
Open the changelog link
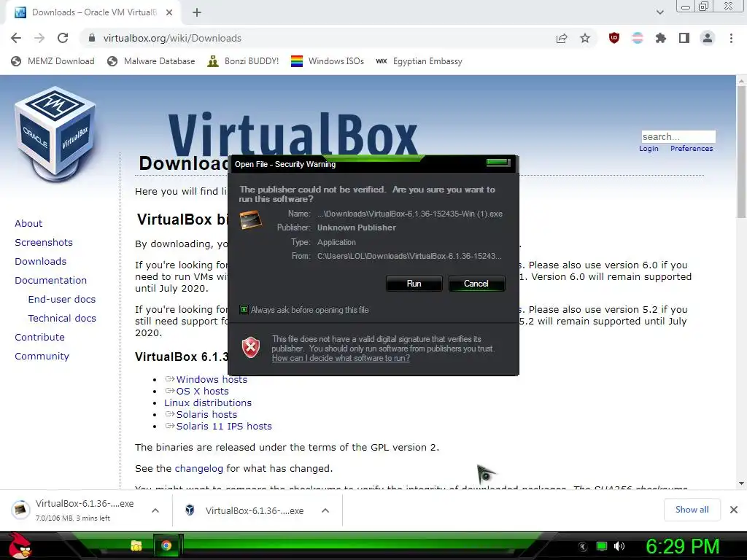[198, 469]
